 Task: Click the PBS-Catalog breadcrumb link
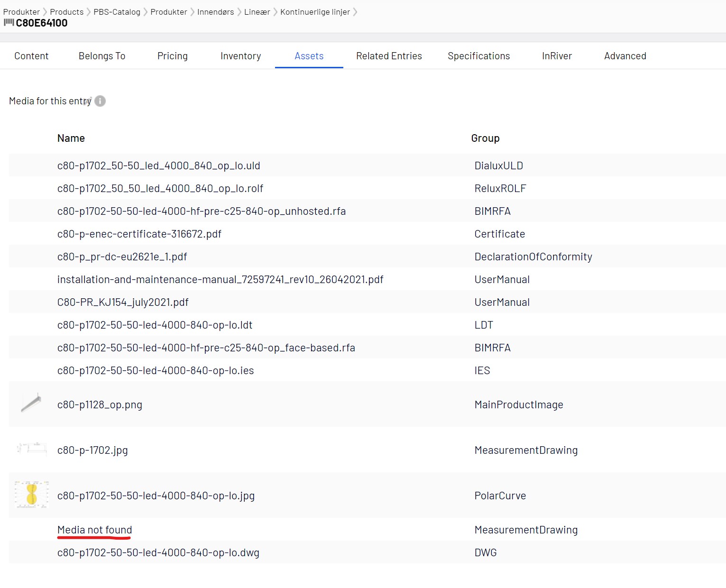coord(117,12)
